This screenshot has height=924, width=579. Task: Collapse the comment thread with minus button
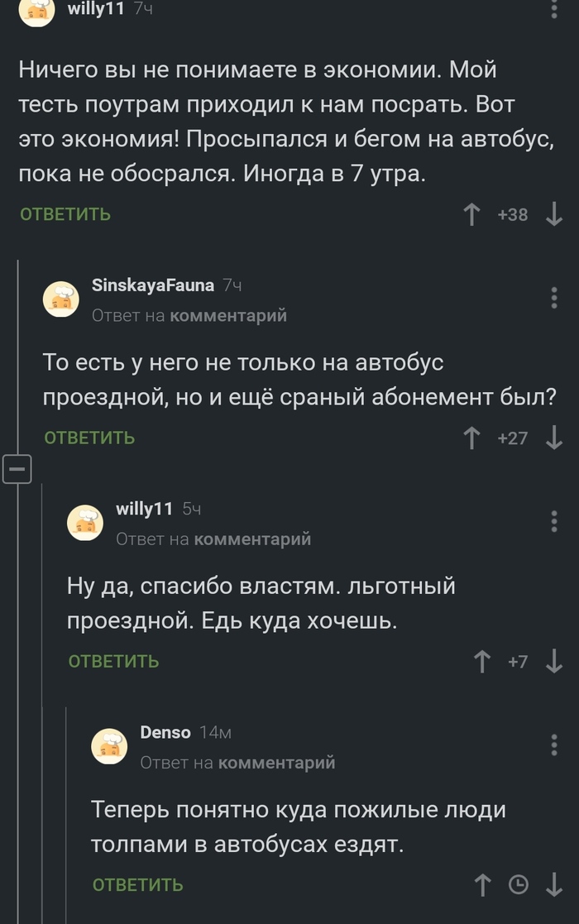tap(18, 469)
